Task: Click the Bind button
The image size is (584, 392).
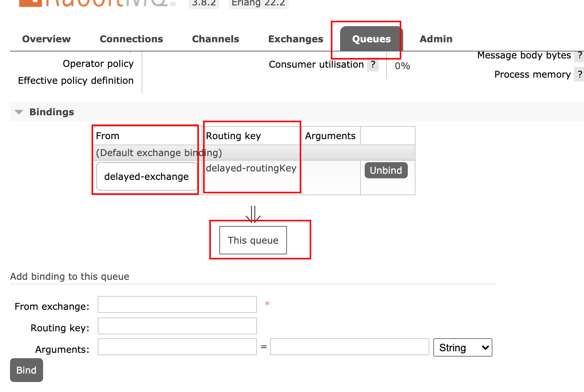Action: 26,370
